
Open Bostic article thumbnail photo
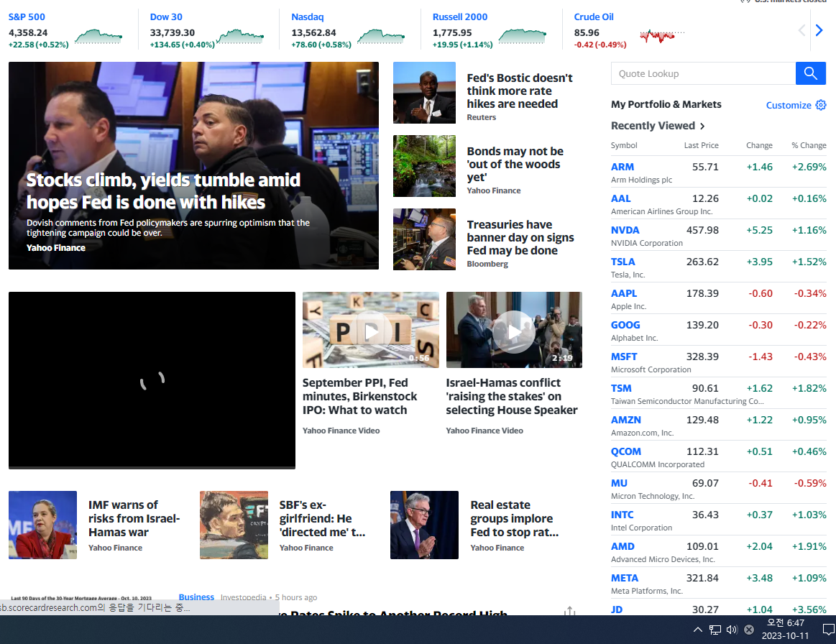click(x=424, y=93)
